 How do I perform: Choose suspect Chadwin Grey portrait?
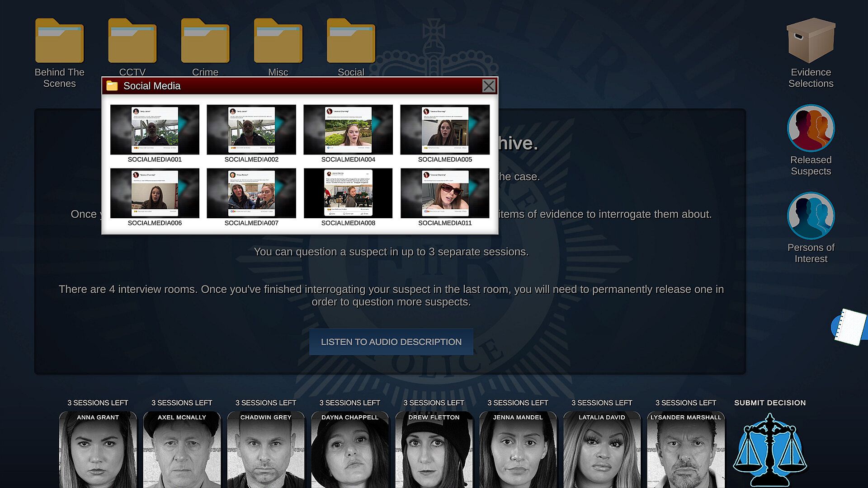click(266, 450)
